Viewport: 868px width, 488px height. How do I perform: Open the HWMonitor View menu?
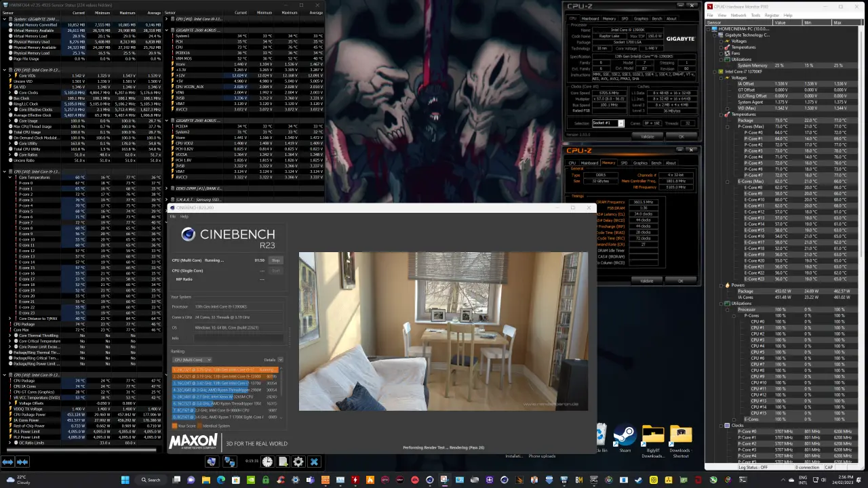721,15
